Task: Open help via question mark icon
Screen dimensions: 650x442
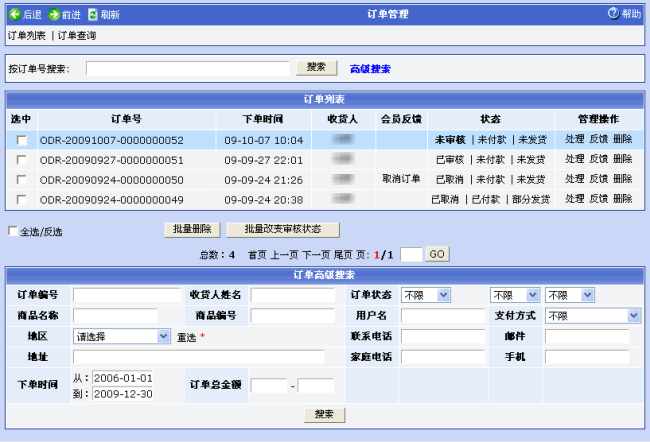Action: [613, 14]
